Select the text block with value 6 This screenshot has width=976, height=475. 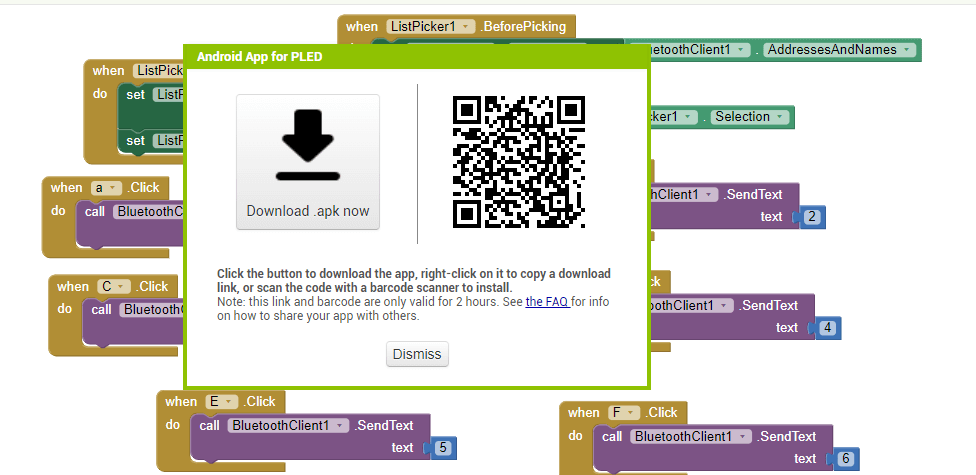tap(845, 459)
